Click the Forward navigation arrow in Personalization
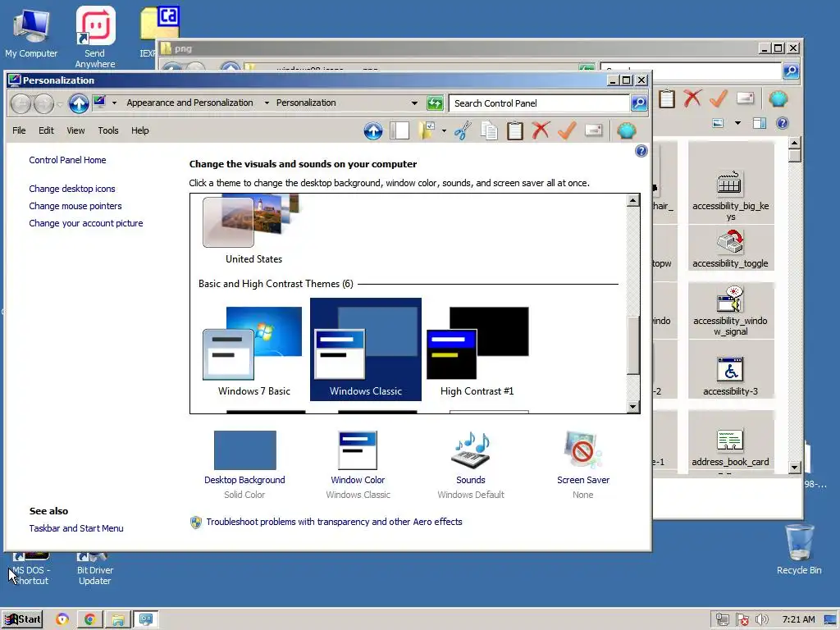Screen dimensions: 840x630 [43, 103]
